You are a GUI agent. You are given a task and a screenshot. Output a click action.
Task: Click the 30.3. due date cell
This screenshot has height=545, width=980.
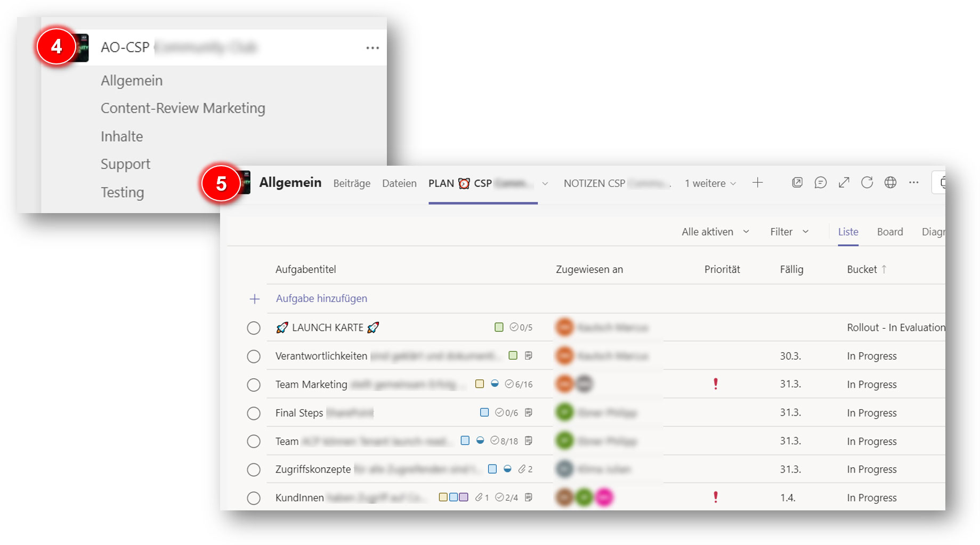point(790,356)
